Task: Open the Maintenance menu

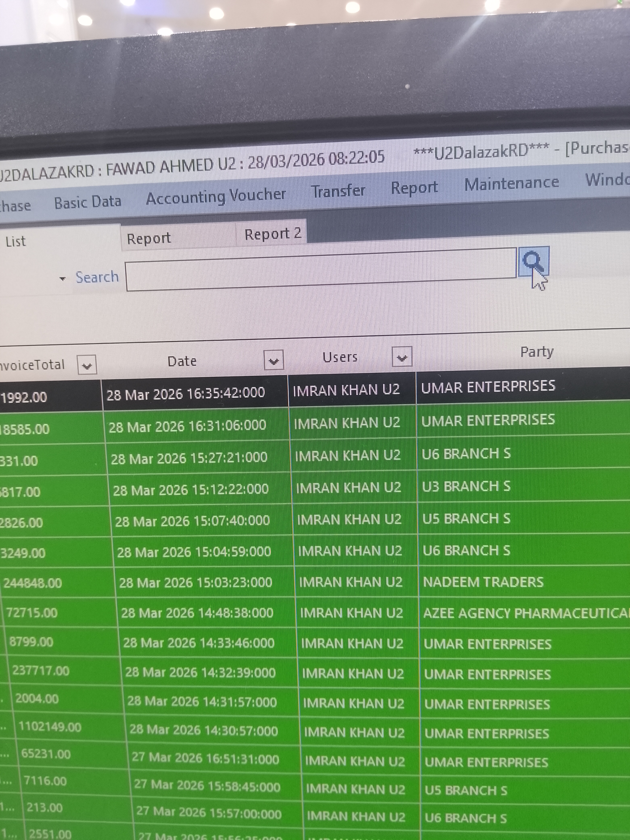Action: point(511,183)
